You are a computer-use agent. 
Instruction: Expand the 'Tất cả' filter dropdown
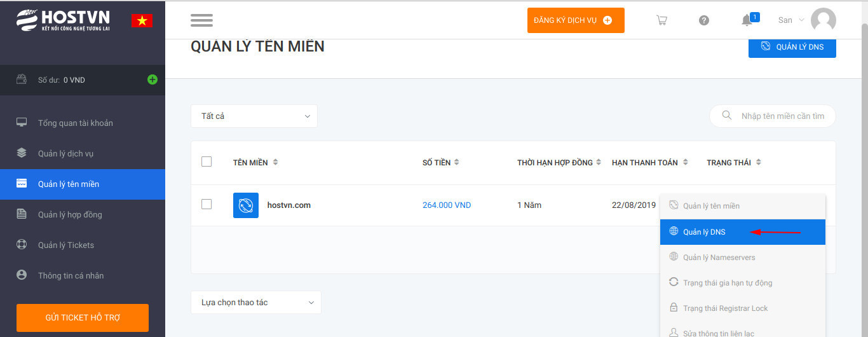pyautogui.click(x=254, y=116)
